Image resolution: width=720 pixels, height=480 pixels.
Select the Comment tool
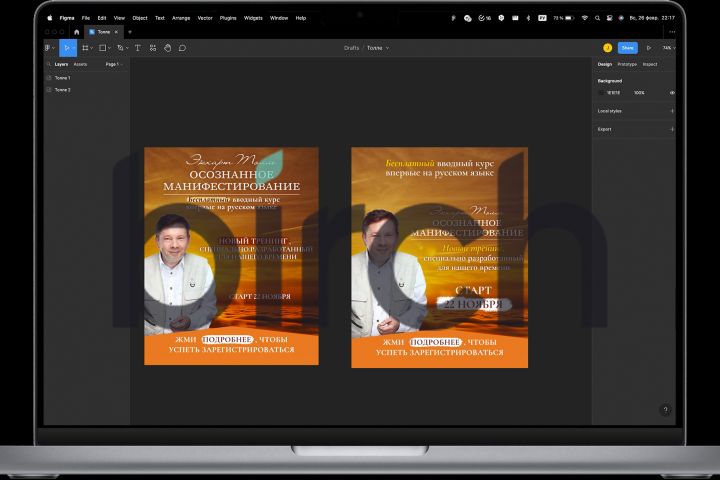182,47
